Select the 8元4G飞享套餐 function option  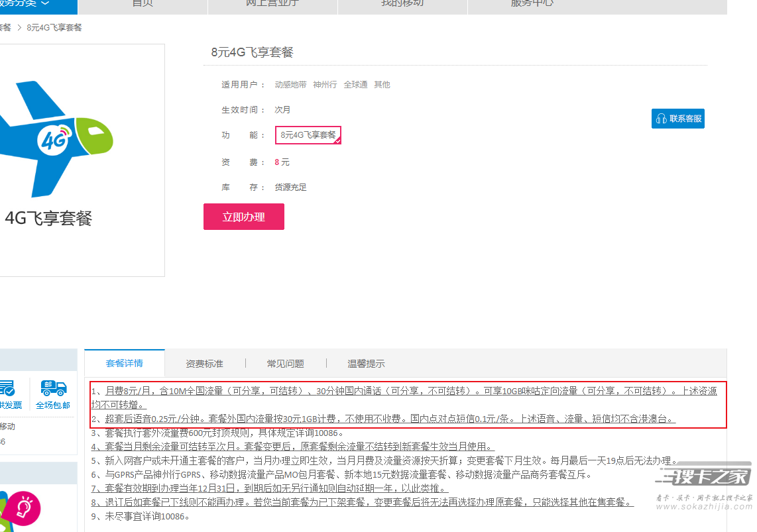(x=308, y=135)
